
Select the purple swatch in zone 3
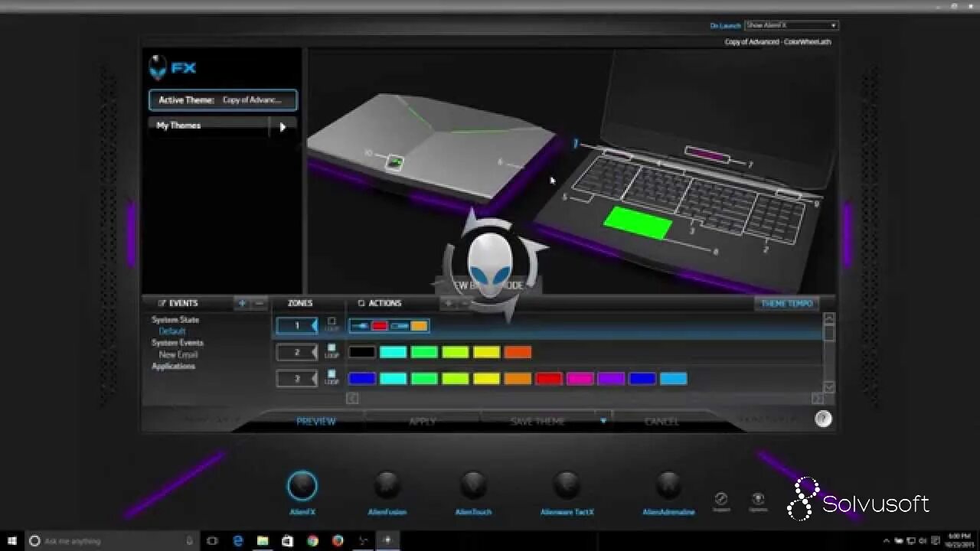(611, 378)
